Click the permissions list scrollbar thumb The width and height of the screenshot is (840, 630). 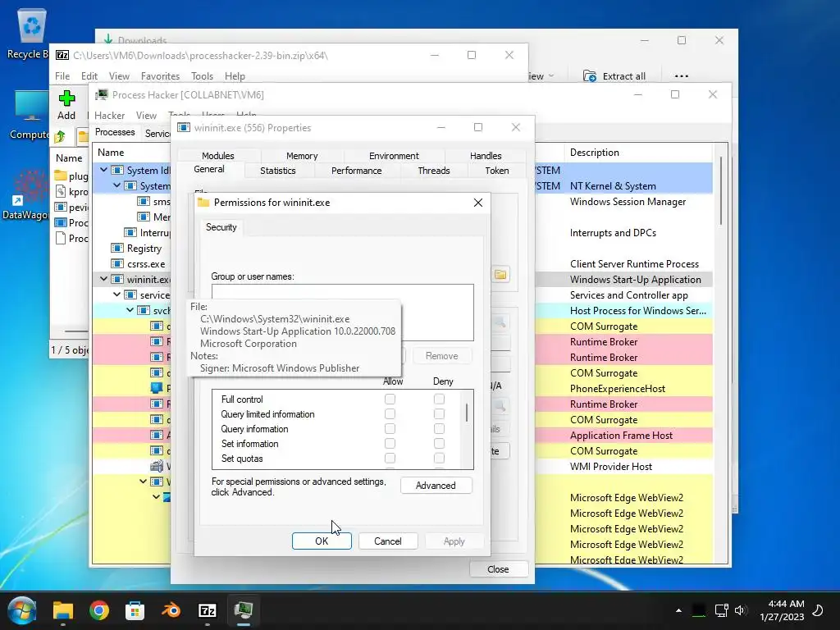point(467,413)
